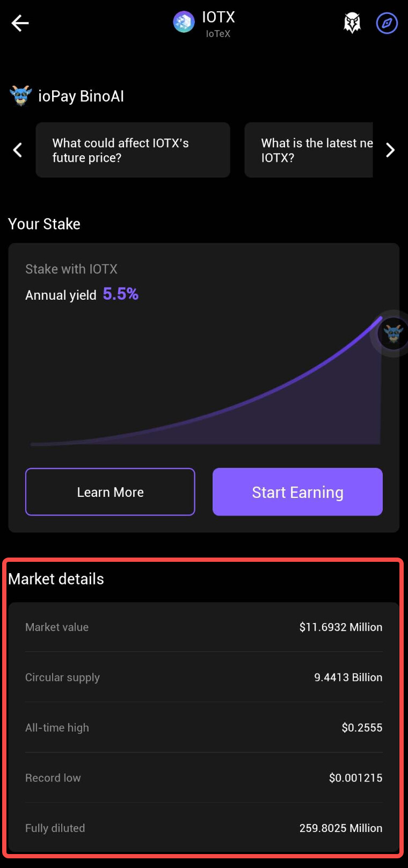Tap the ioPay BinoAI mascot avatar
This screenshot has height=868, width=408.
tap(21, 96)
